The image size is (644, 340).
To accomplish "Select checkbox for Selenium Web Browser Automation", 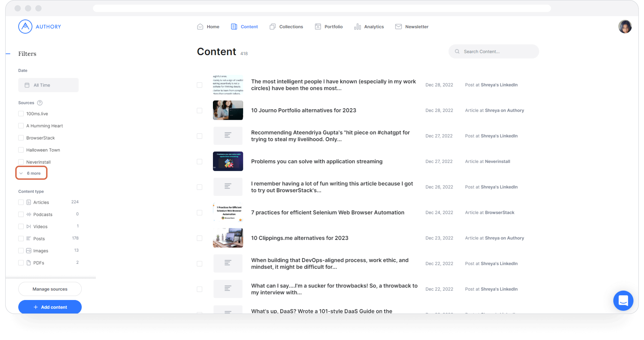I will pyautogui.click(x=199, y=213).
